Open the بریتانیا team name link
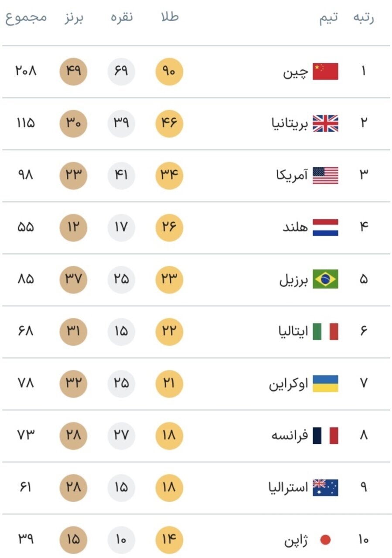The image size is (392, 558). tap(290, 124)
